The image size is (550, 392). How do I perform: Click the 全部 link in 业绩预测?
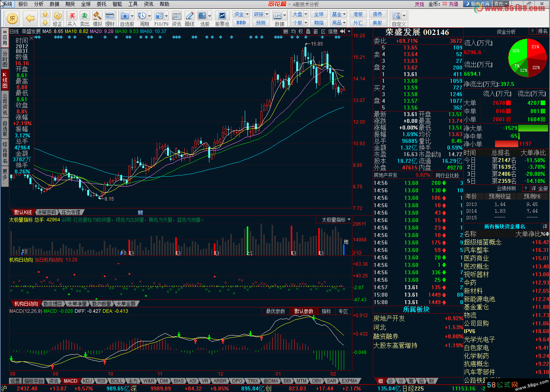[x=543, y=189]
